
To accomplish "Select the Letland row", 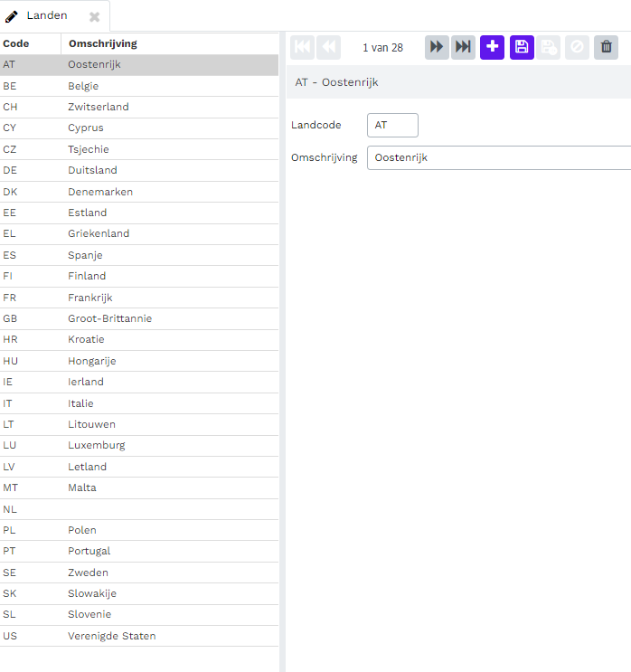I will click(x=139, y=467).
